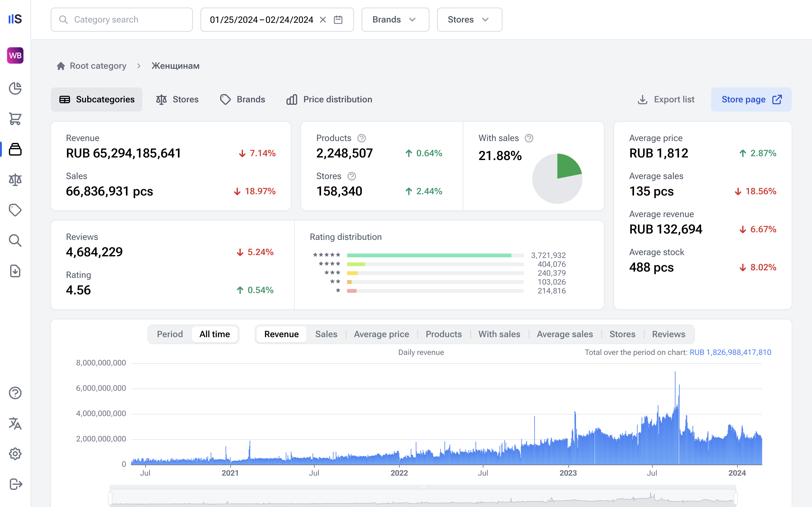The image size is (812, 507).
Task: Open the shopping cart sidebar icon
Action: pos(15,119)
